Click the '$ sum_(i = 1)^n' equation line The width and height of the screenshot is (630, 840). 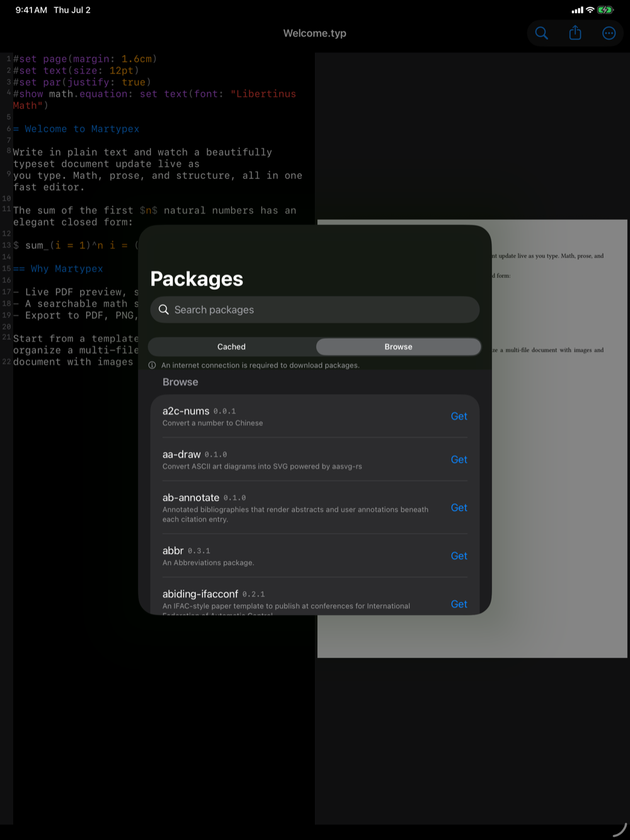pos(76,245)
